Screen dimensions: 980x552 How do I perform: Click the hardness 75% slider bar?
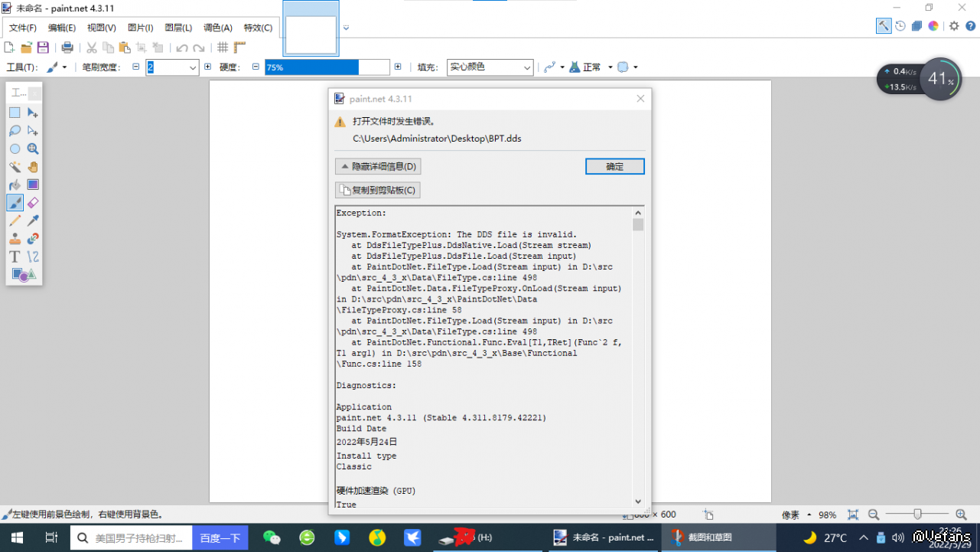327,67
